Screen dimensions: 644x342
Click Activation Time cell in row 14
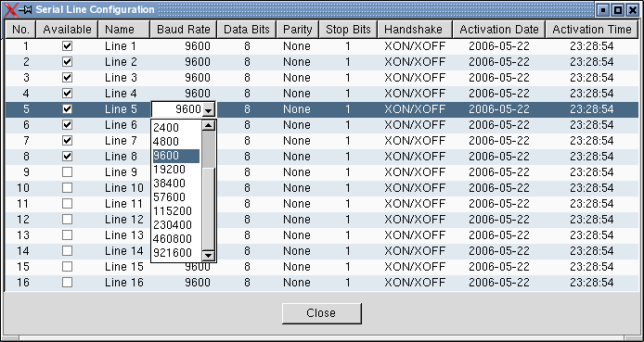[x=592, y=250]
